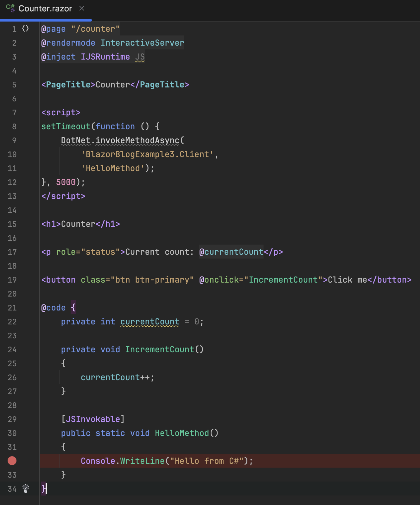
Task: Click @currentCount expression on line 17
Action: tap(231, 252)
